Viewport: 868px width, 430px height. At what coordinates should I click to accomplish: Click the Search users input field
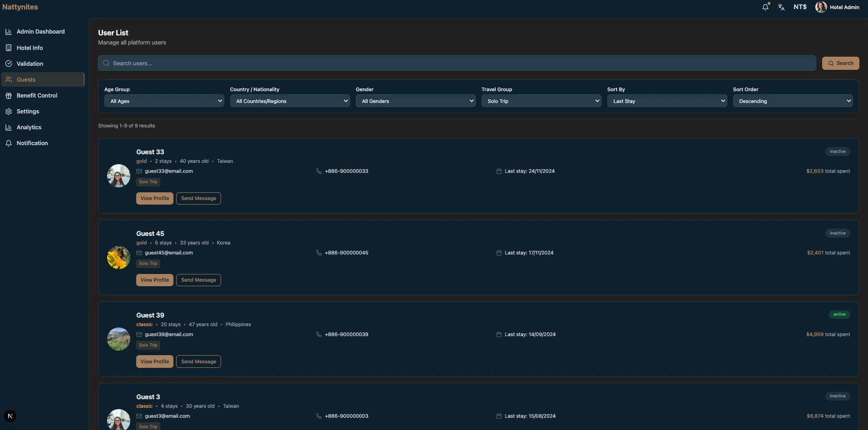318,63
